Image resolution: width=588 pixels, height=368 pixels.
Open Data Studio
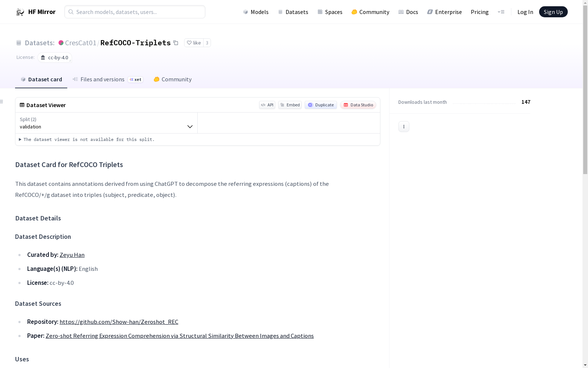point(358,105)
